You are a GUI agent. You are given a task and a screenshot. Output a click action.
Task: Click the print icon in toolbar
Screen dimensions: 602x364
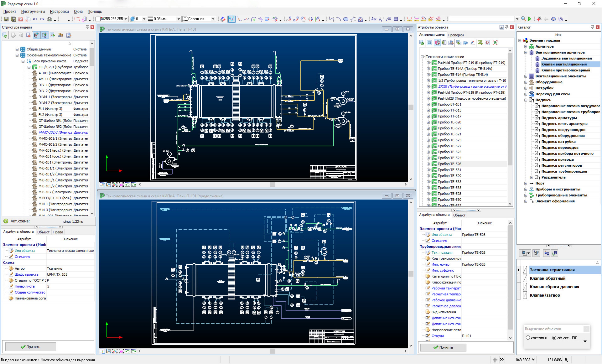pyautogui.click(x=50, y=19)
